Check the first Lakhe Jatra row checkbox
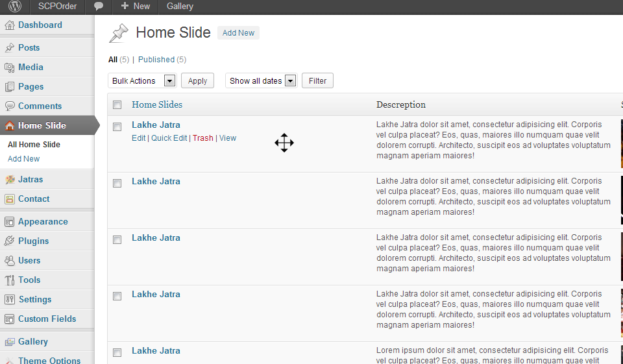 tap(117, 127)
